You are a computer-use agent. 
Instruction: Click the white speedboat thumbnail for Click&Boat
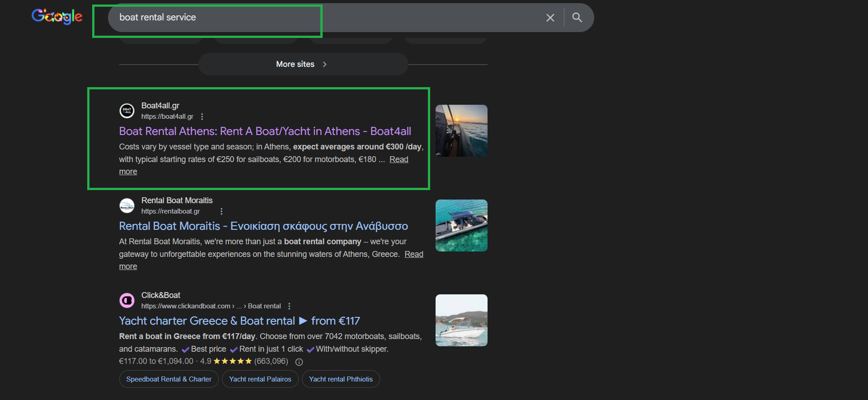(461, 321)
